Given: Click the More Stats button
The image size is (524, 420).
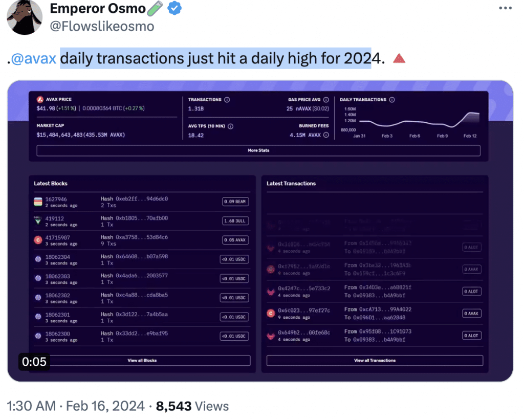Looking at the screenshot, I should pyautogui.click(x=258, y=150).
